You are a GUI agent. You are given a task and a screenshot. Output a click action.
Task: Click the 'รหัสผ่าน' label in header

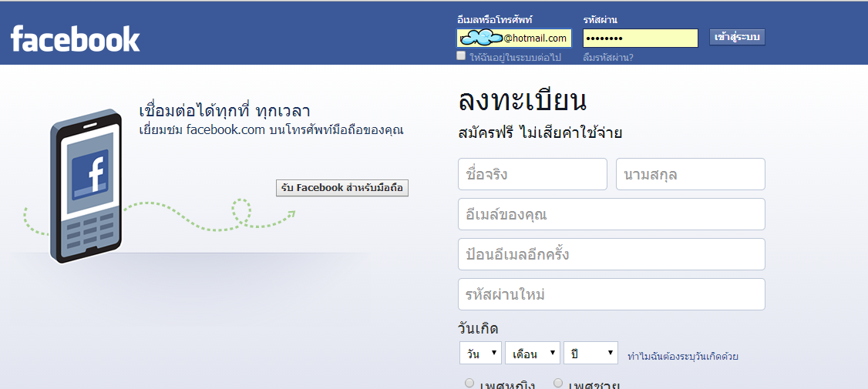[x=600, y=20]
